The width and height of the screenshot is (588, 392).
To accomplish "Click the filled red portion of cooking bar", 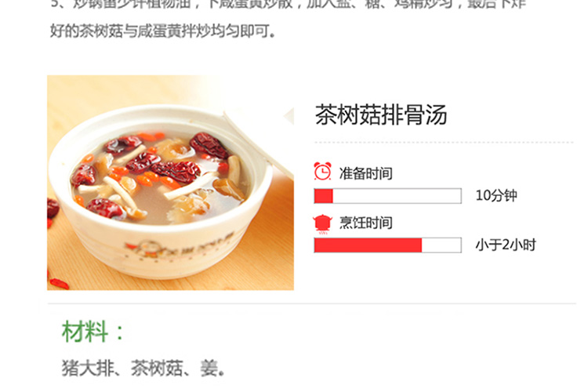I will coord(368,245).
